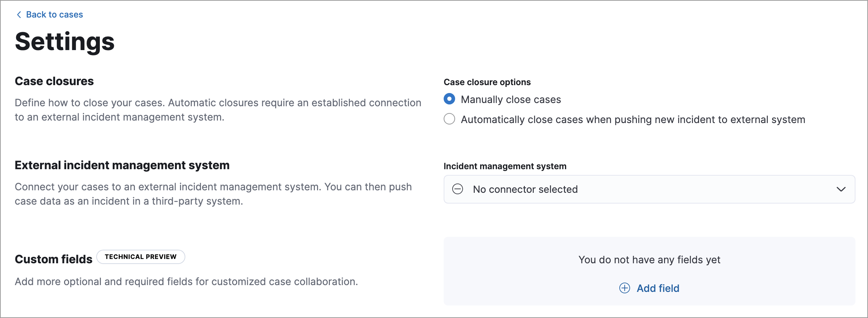Image resolution: width=868 pixels, height=318 pixels.
Task: Click the dropdown chevron arrow for connector
Action: point(841,189)
